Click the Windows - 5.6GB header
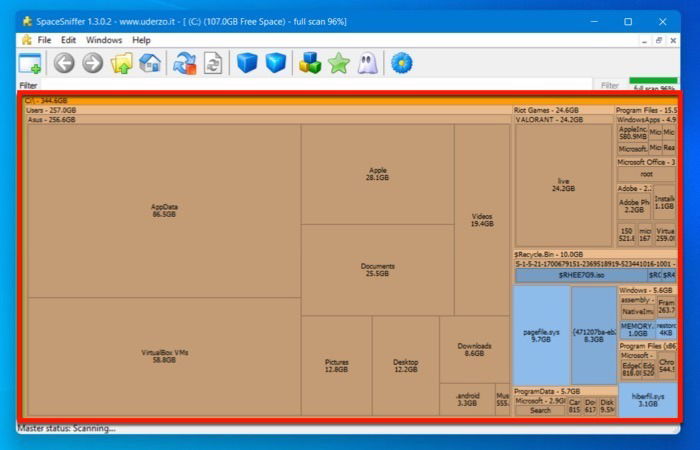 click(648, 290)
